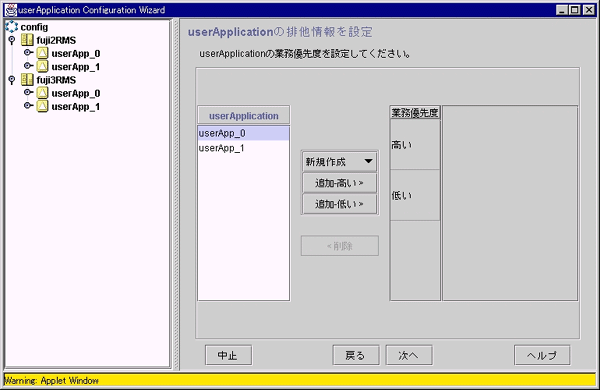600x390 pixels.
Task: Click the 中止 cancel button
Action: [x=228, y=355]
